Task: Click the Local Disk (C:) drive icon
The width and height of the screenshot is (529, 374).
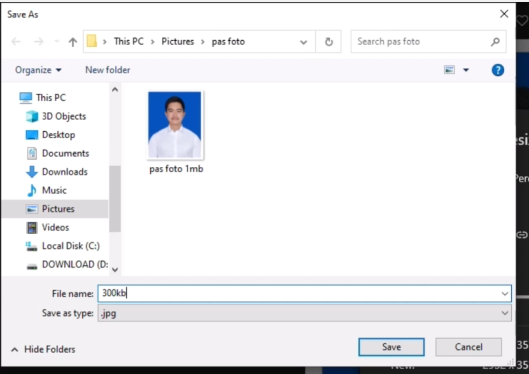Action: [31, 246]
